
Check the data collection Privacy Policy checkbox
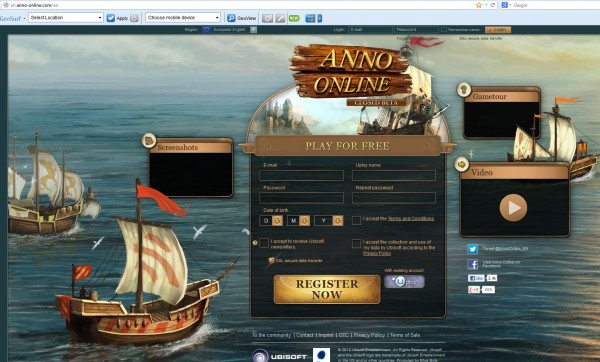click(x=356, y=243)
